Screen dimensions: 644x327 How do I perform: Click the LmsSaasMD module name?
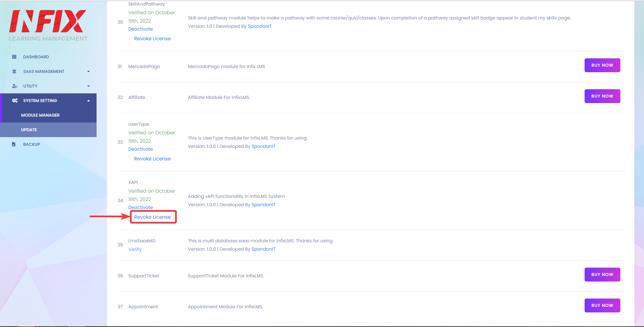142,241
